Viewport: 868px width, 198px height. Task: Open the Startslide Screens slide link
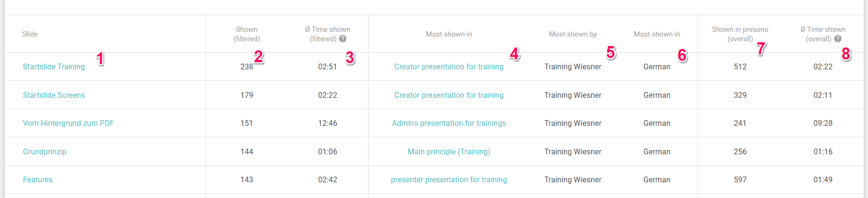pyautogui.click(x=54, y=95)
